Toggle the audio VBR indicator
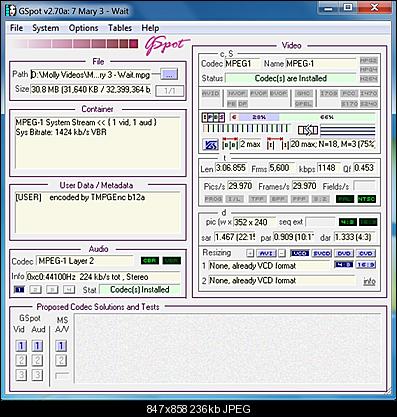 pos(172,260)
